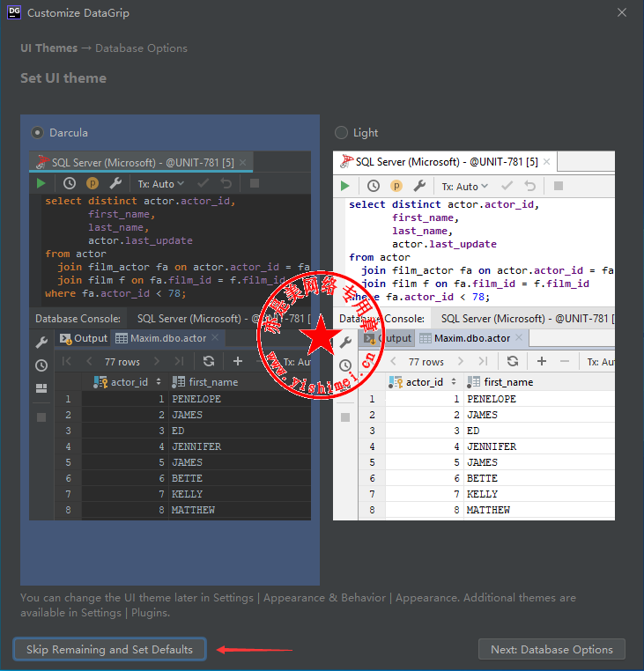Click MATTHEW cell in Darcula preview table

coord(240,510)
